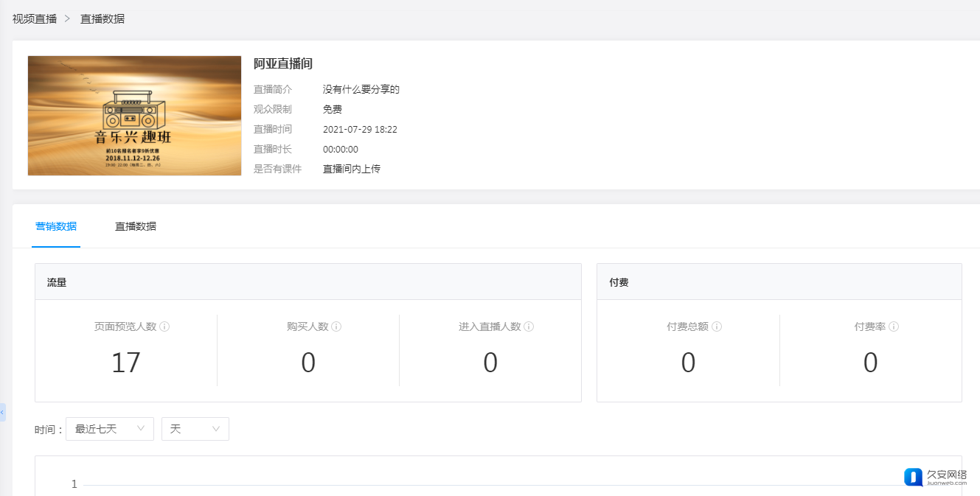Click info icon beside 页面预览人数
The image size is (980, 496).
pos(164,326)
